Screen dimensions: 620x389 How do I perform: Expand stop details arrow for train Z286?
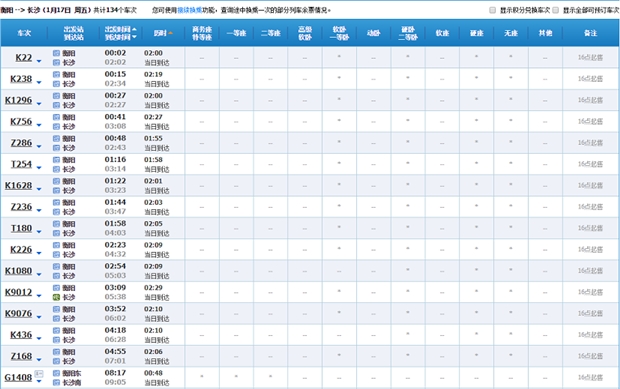[x=39, y=147]
